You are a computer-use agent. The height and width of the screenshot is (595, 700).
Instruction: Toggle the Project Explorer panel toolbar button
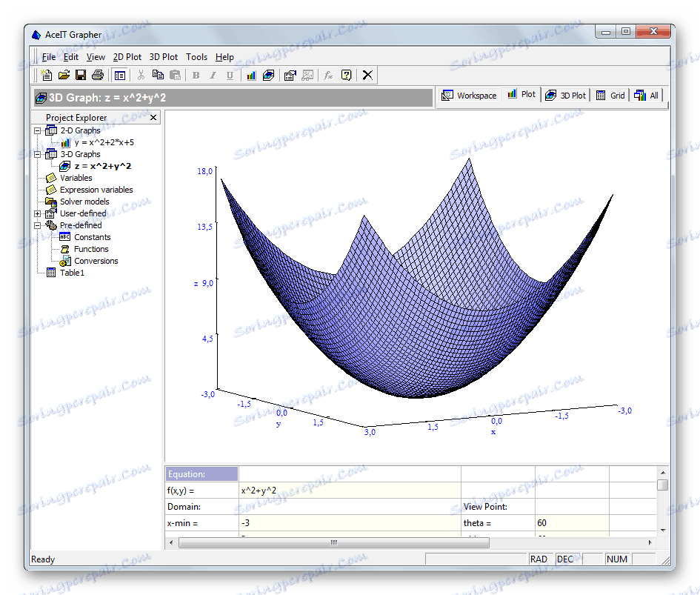click(x=119, y=75)
